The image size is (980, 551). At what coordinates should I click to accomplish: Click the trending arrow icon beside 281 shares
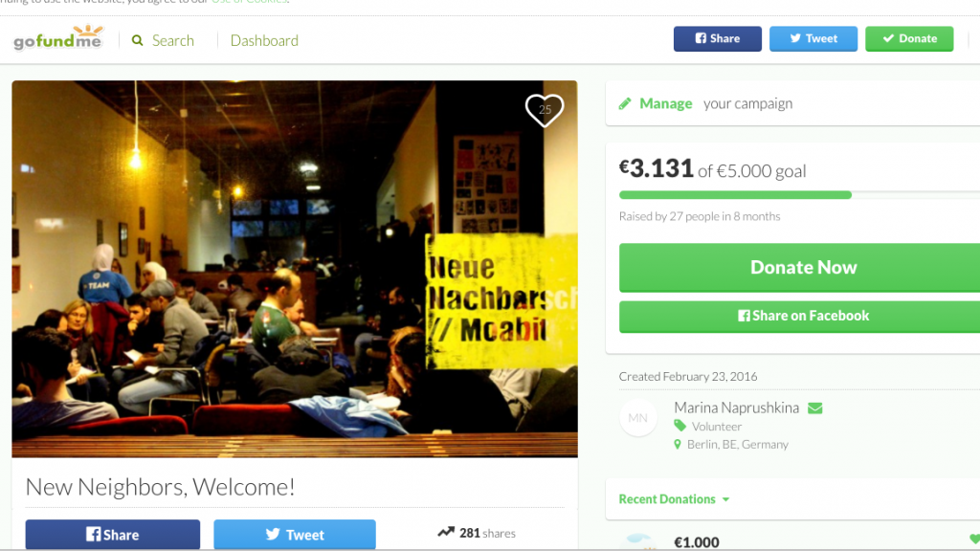[446, 532]
